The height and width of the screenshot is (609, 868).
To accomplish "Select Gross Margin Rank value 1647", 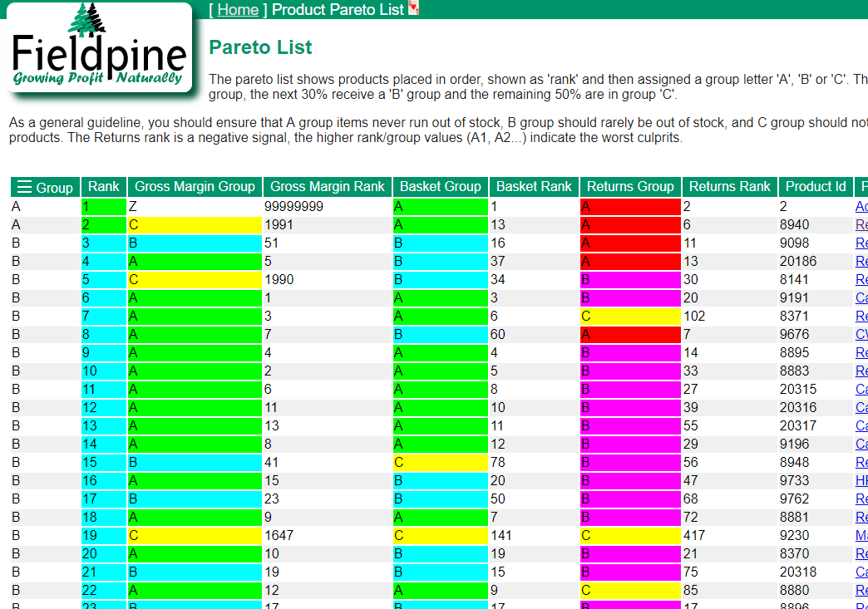I will pos(279,535).
